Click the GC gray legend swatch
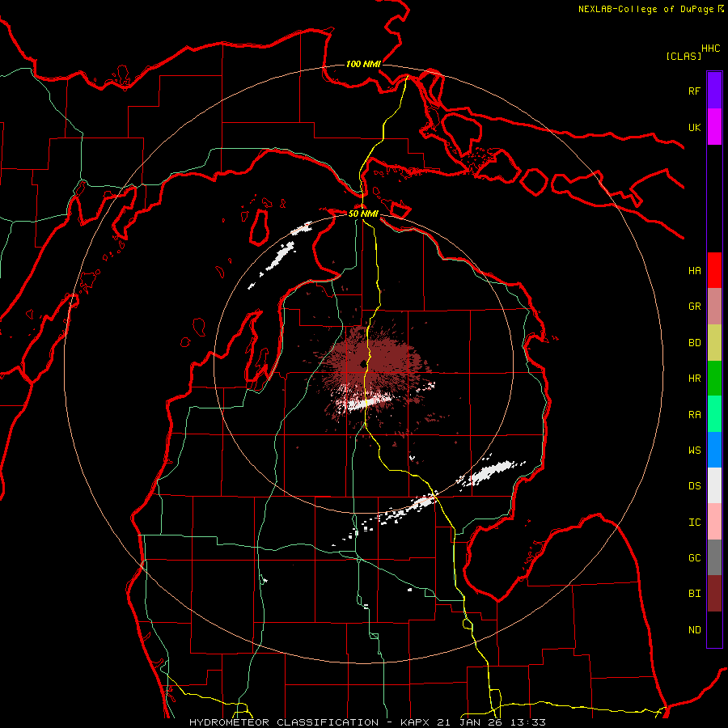 click(714, 557)
